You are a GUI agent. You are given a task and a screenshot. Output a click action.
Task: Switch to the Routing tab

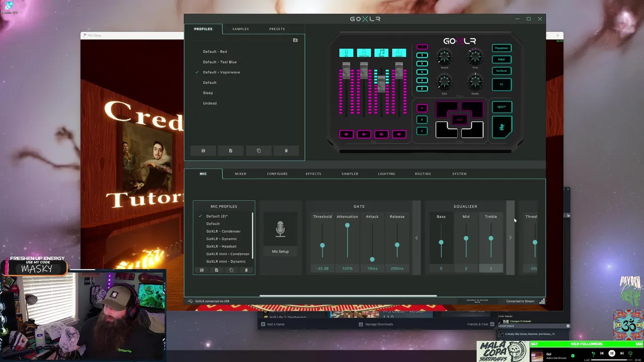423,173
